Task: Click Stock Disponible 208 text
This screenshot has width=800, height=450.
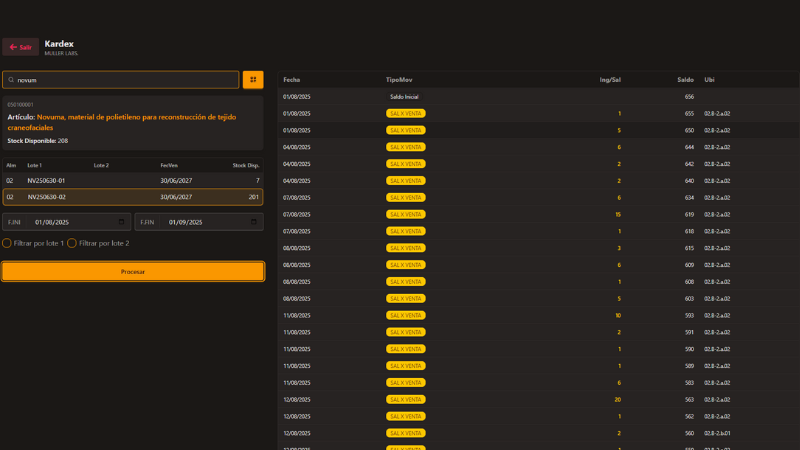Action: 38,141
